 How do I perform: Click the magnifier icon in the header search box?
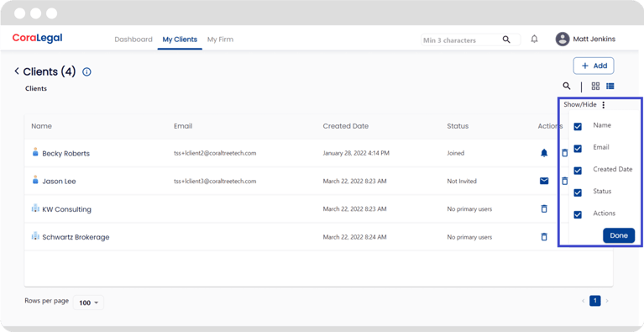pyautogui.click(x=506, y=40)
